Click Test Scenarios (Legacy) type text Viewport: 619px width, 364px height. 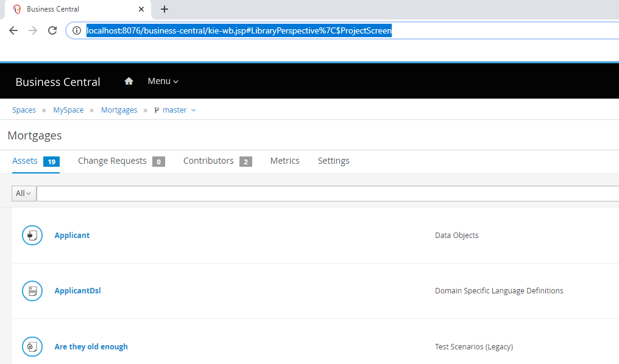pyautogui.click(x=474, y=346)
